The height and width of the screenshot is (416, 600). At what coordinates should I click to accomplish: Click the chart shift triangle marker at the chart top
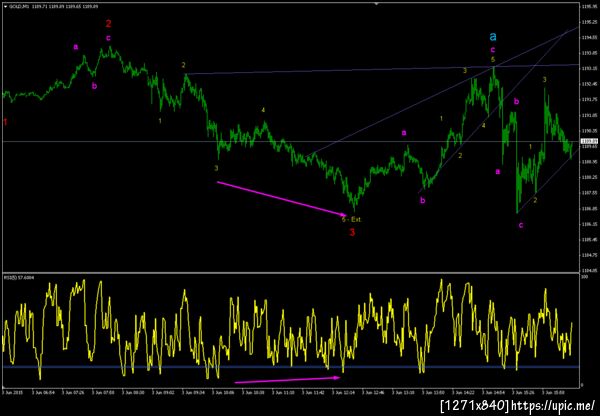377,4
